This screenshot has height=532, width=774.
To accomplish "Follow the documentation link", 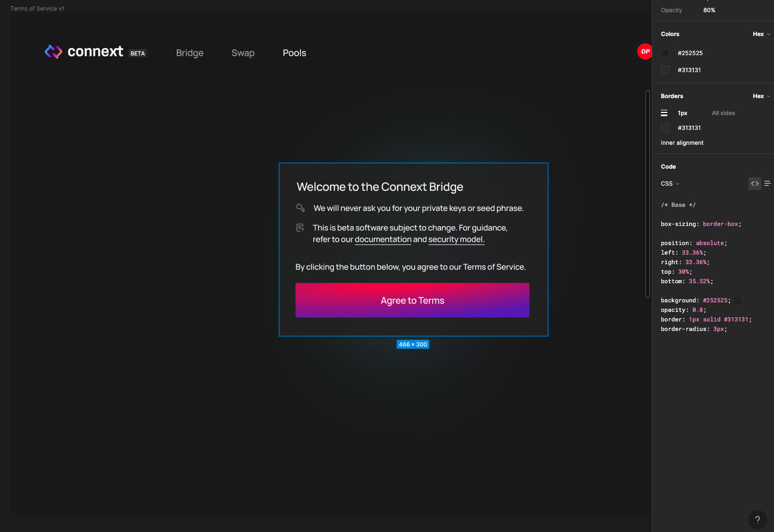I will (x=383, y=239).
